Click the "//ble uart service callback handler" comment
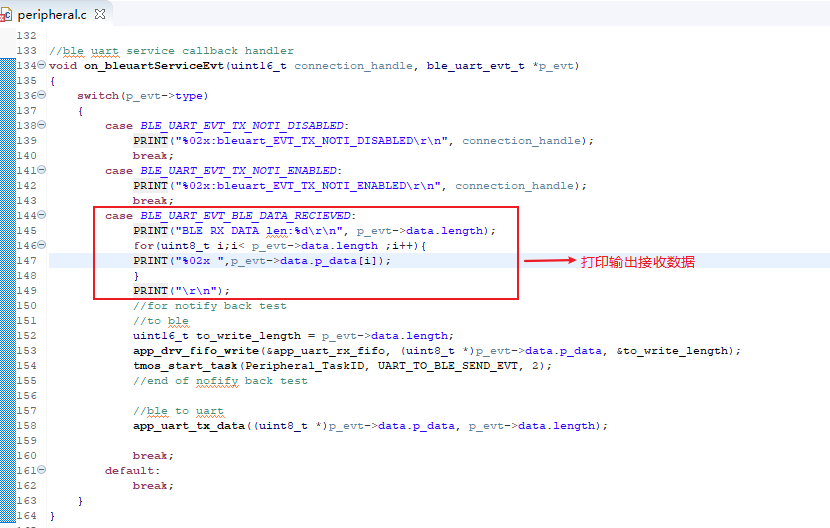 point(171,50)
